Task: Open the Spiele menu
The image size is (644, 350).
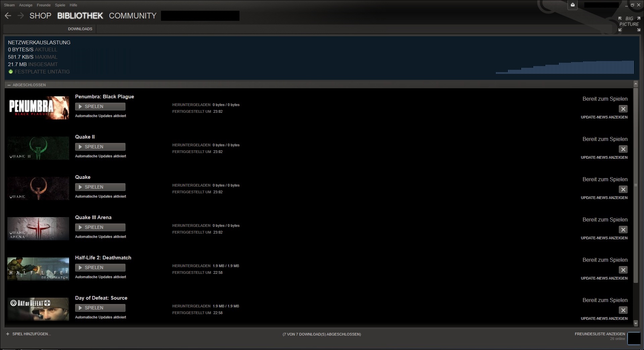Action: tap(60, 5)
